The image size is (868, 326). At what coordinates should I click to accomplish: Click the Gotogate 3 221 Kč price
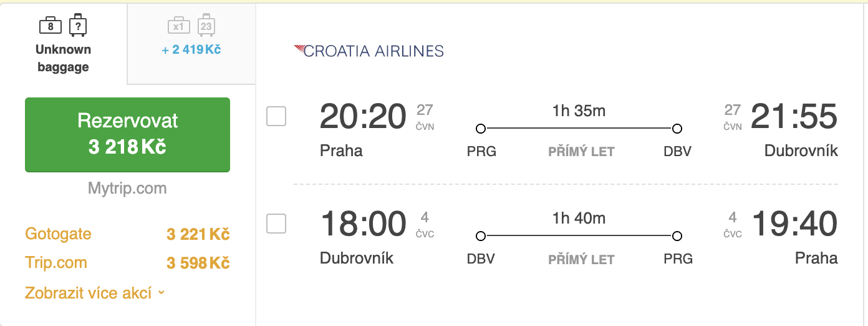click(198, 235)
